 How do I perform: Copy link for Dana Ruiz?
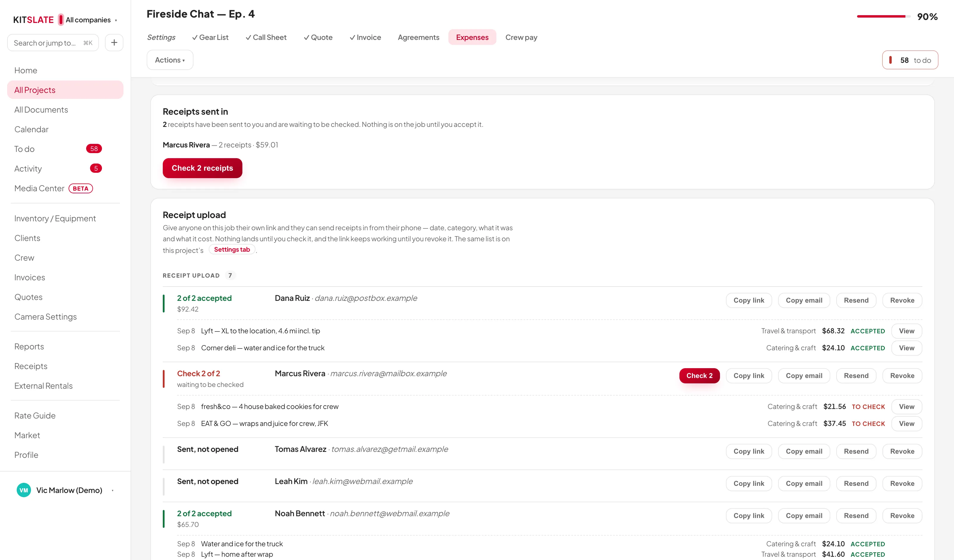click(x=748, y=300)
